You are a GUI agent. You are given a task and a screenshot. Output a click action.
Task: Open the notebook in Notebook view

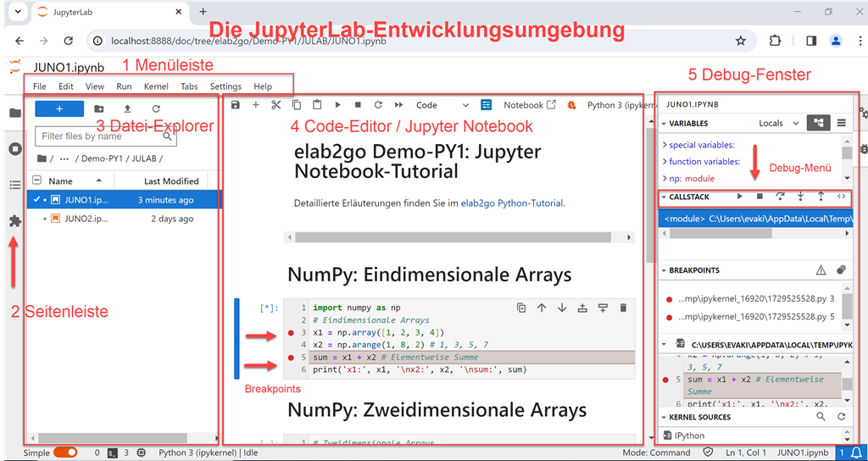pyautogui.click(x=529, y=104)
